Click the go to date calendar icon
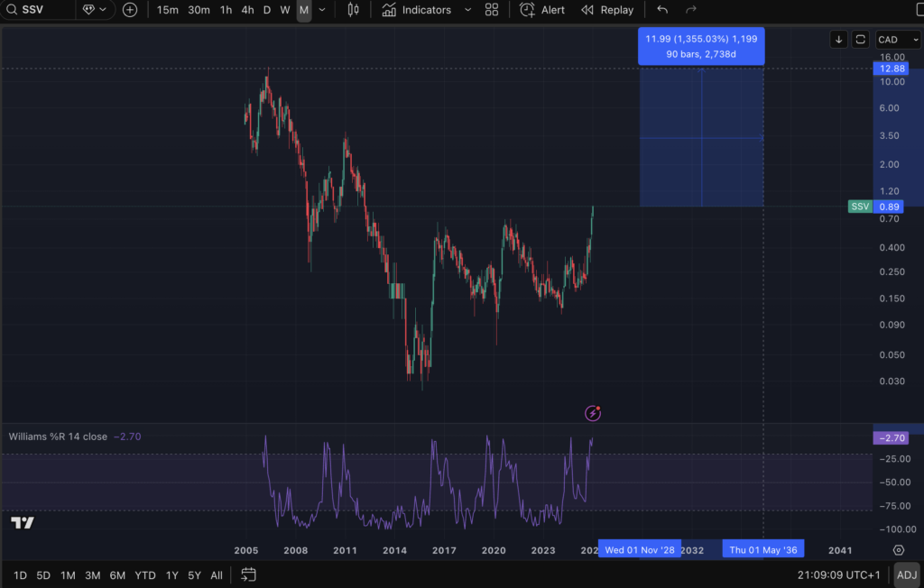This screenshot has height=588, width=924. coord(249,574)
